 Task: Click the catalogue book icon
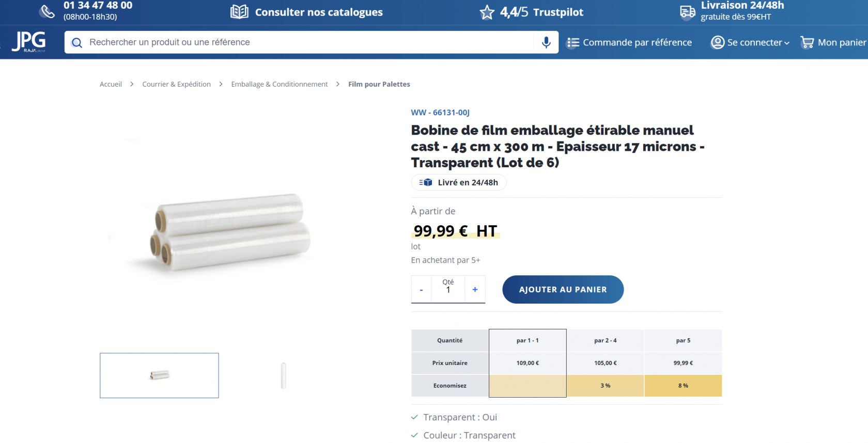coord(239,12)
